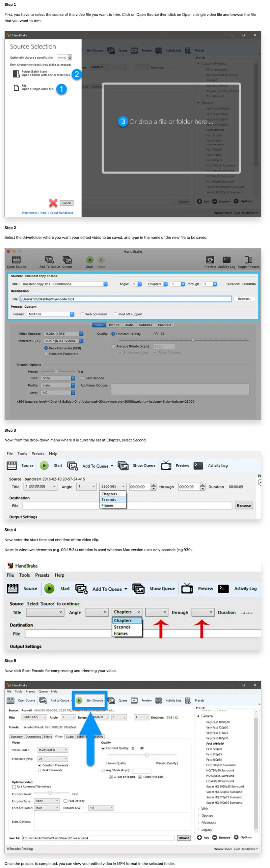Switch to the Subtitles tab
270x868 pixels.
[145, 325]
